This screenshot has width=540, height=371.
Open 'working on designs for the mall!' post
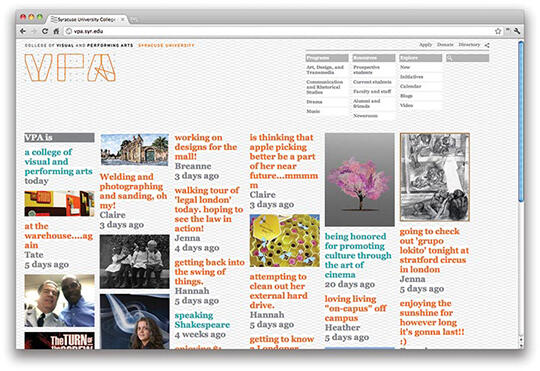coord(206,147)
